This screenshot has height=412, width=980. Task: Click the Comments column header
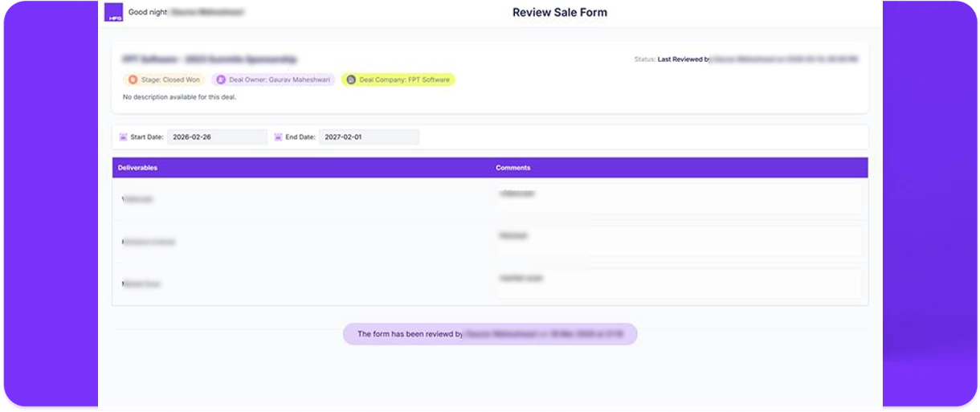point(513,168)
